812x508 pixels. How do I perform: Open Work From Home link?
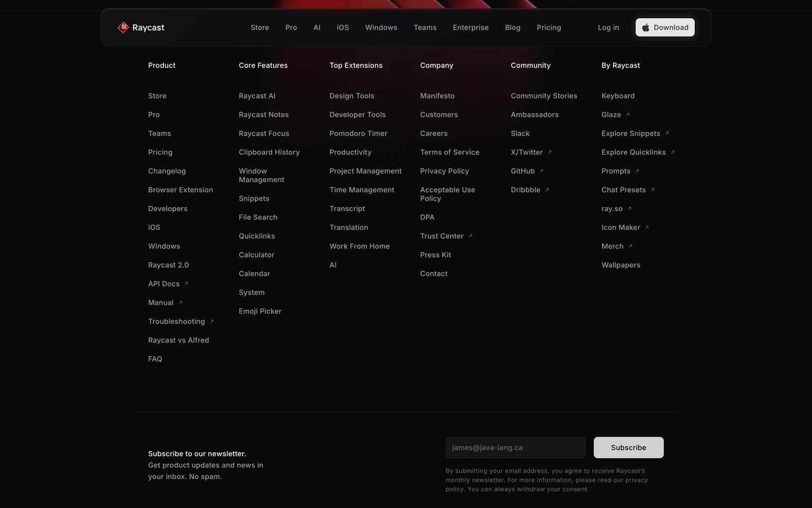point(360,246)
